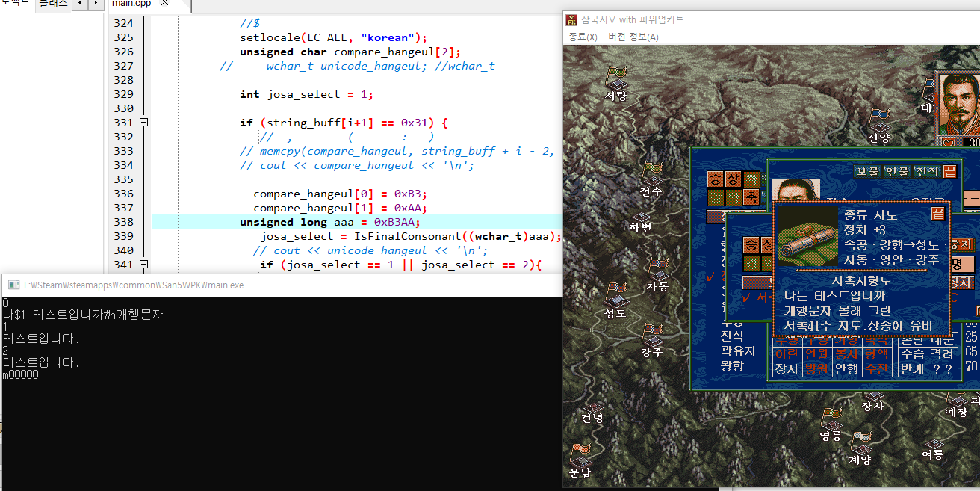This screenshot has height=491, width=980.
Task: Select the 안행 formation cell
Action: click(x=846, y=369)
